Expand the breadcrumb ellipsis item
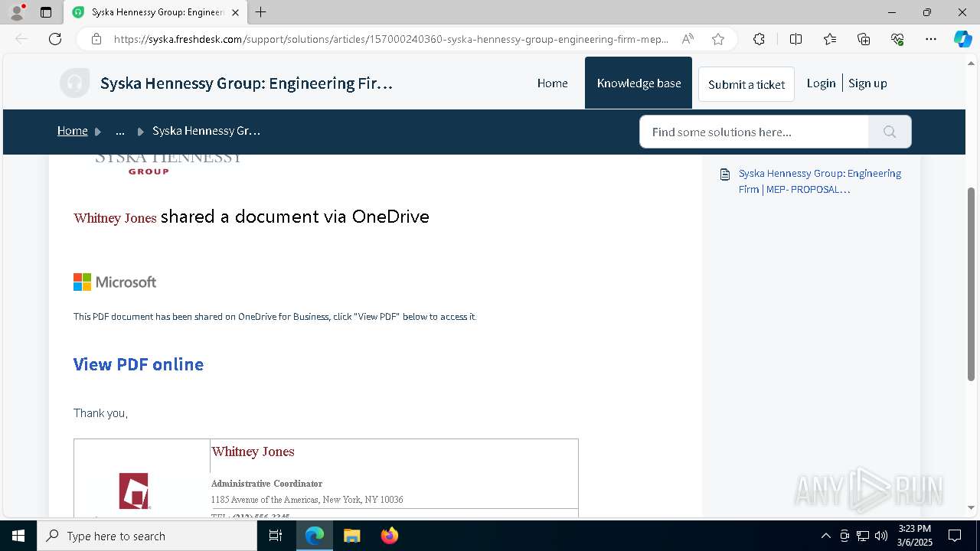The width and height of the screenshot is (980, 551). [x=120, y=131]
